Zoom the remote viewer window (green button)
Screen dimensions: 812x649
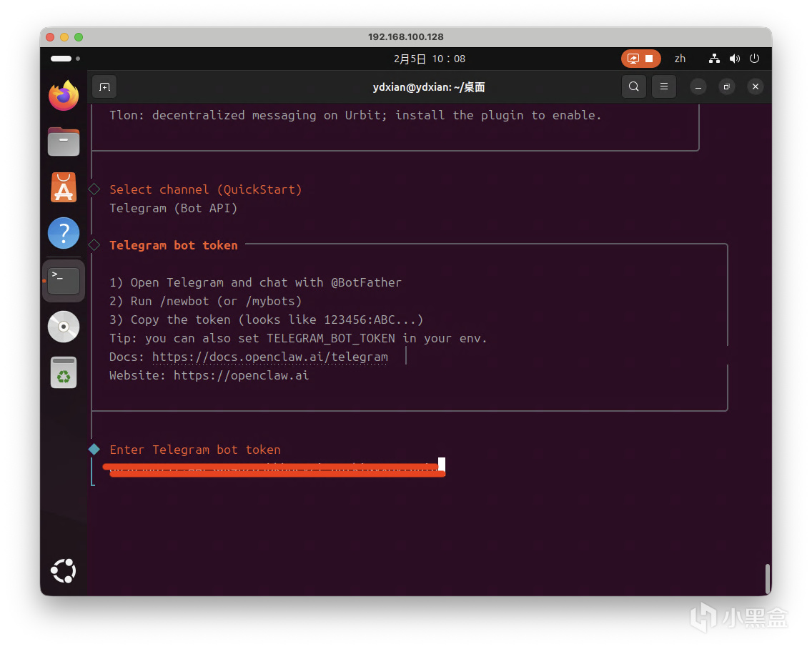[x=79, y=37]
